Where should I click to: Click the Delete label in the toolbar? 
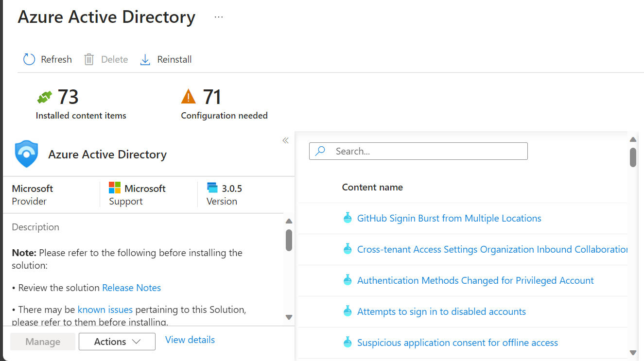pos(114,59)
